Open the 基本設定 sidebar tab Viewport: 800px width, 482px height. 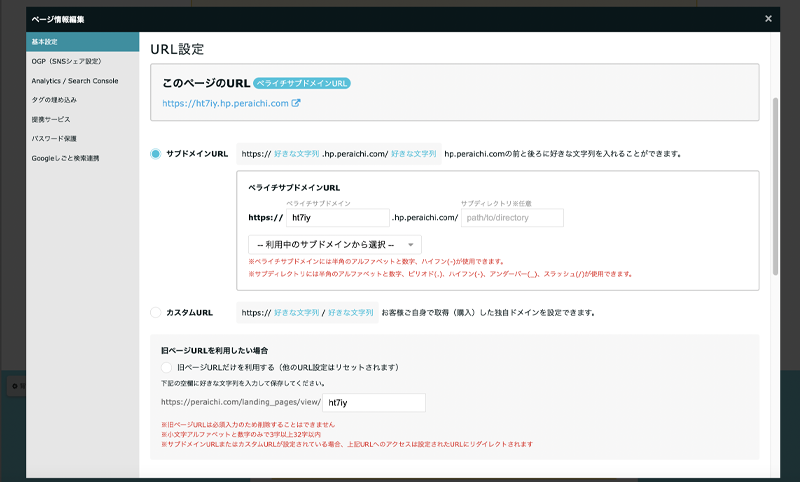point(82,42)
